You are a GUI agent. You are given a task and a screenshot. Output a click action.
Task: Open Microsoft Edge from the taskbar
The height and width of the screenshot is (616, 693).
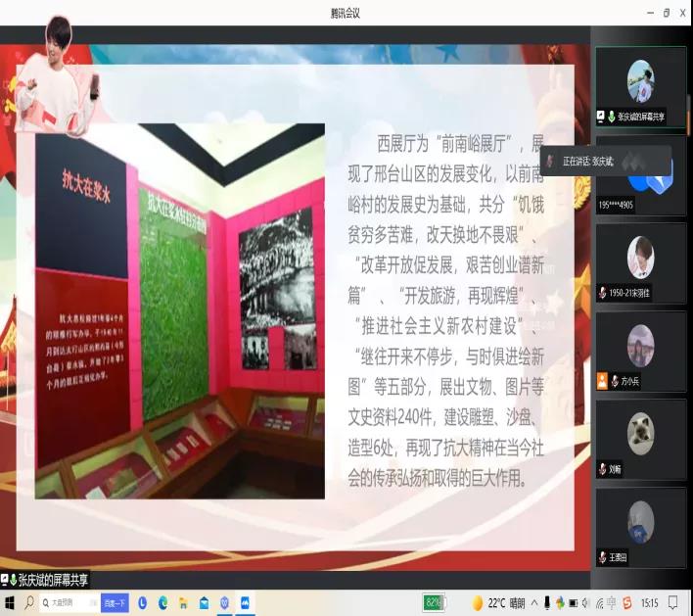pos(162,602)
